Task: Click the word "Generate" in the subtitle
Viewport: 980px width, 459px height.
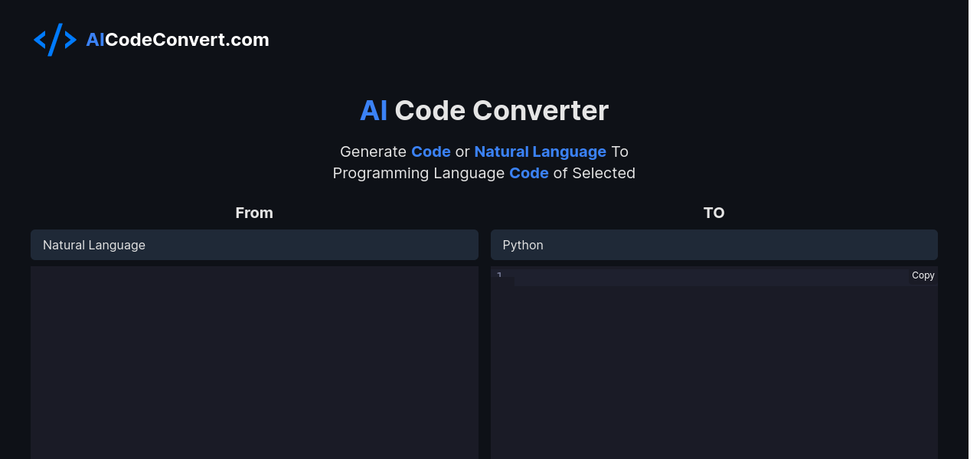Action: point(373,151)
